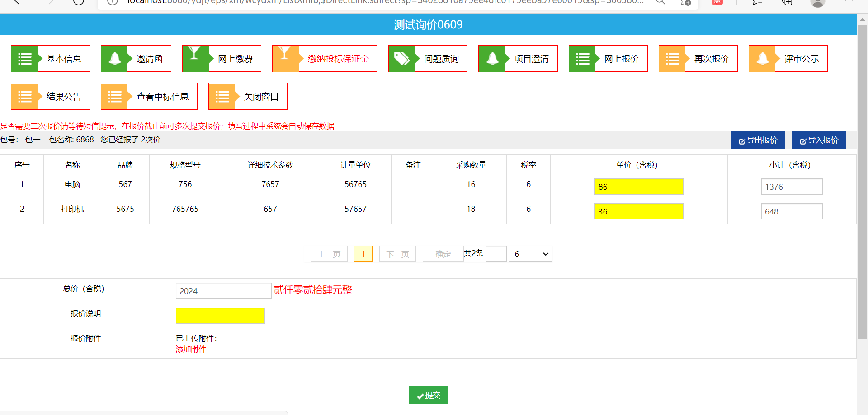This screenshot has height=415, width=868.
Task: Click the list icon beside 基本信息
Action: click(24, 59)
